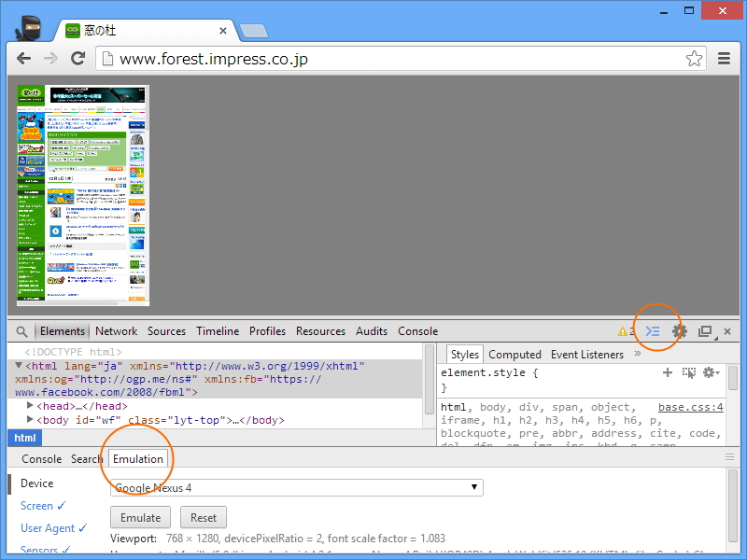Screen dimensions: 747x560
Task: Open the Audits panel
Action: click(372, 331)
